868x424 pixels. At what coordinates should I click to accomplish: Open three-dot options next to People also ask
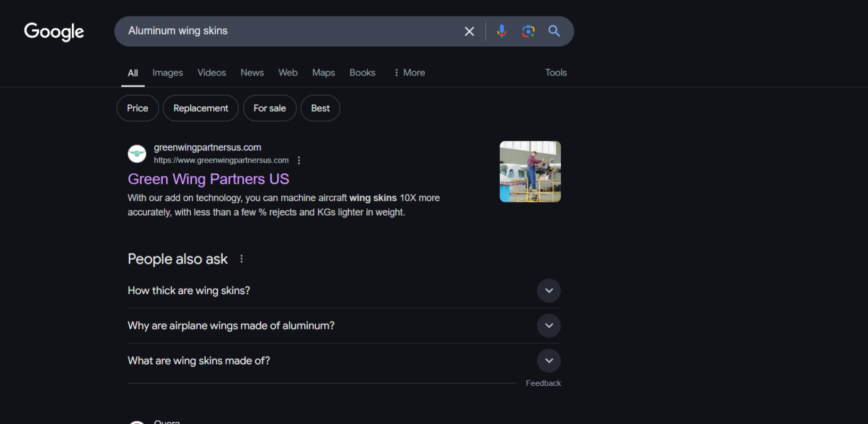tap(241, 259)
